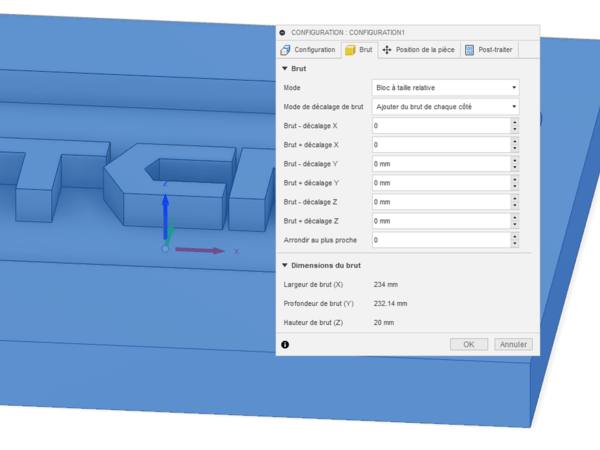
Task: Adjust the Arrondir au plus proche stepper
Action: (514, 240)
